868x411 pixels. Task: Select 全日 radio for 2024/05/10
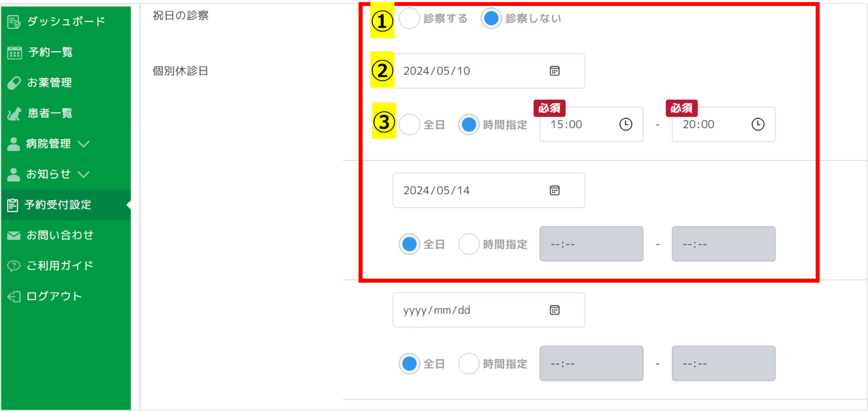click(410, 124)
